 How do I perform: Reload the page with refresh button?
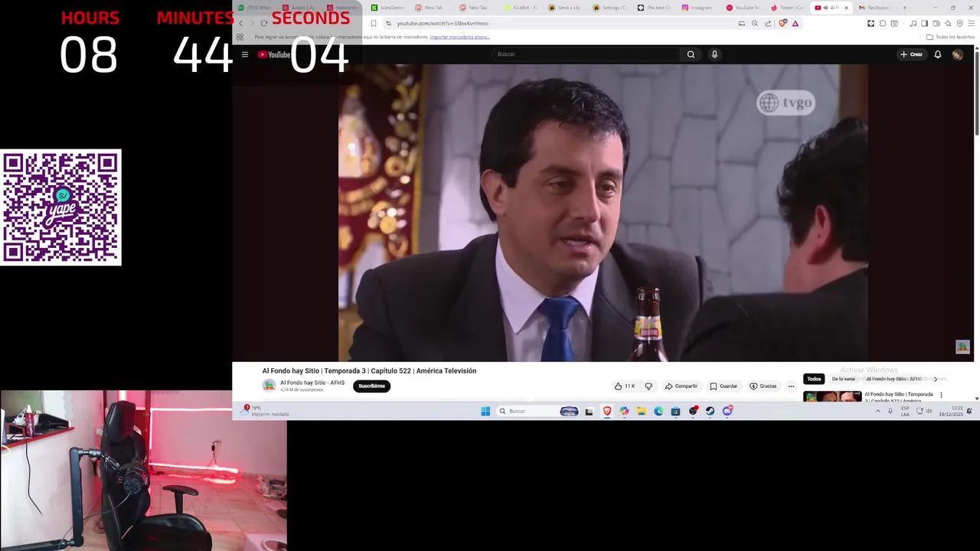tap(264, 24)
